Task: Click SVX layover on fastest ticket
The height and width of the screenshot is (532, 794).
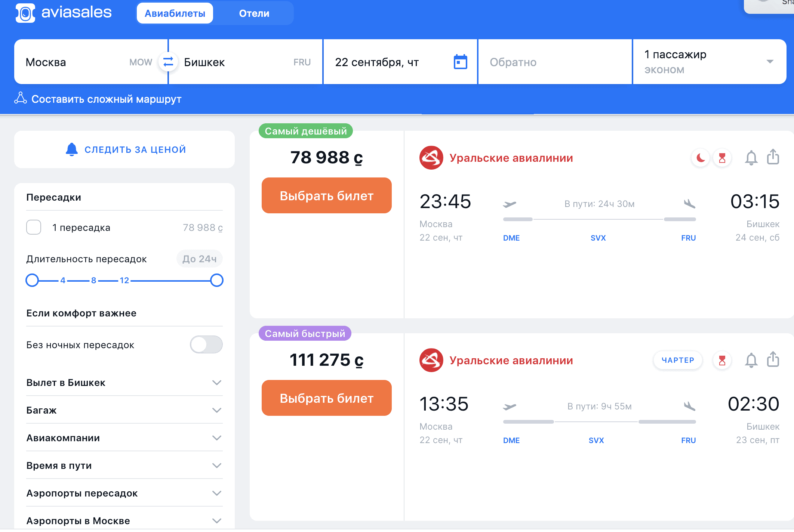Action: (596, 440)
